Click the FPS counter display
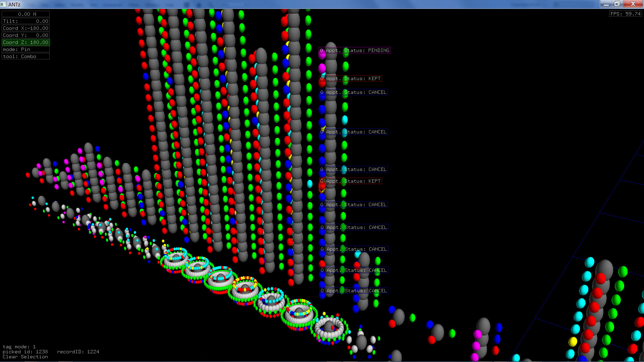The image size is (644, 362). click(626, 14)
